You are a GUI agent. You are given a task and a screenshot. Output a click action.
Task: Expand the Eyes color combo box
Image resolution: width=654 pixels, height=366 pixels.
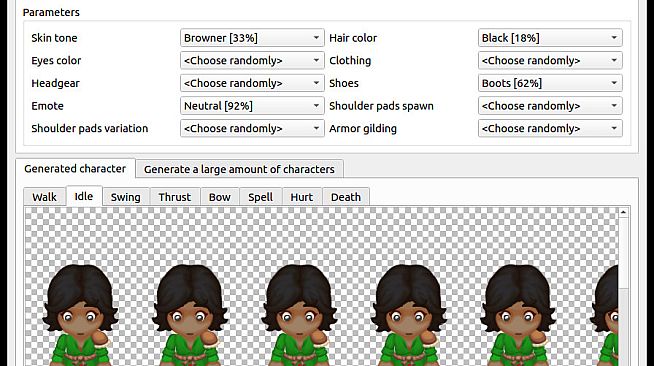point(252,60)
